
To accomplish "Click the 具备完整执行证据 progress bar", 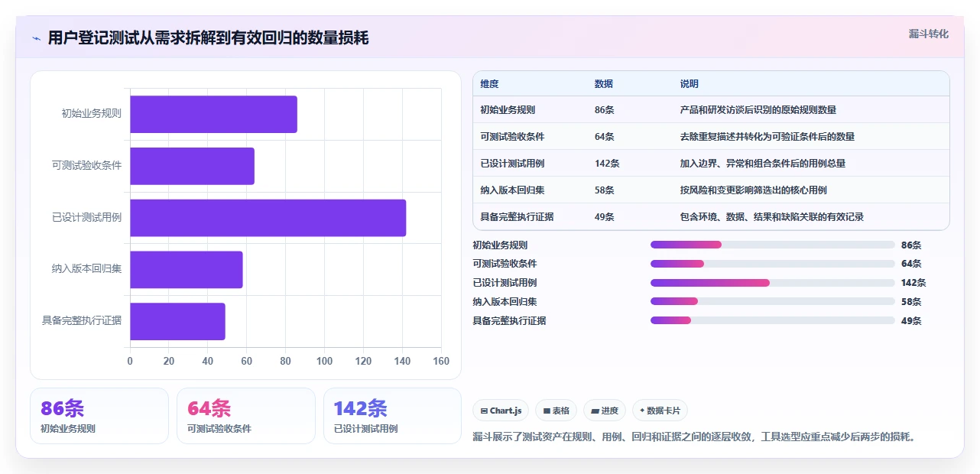I will [772, 320].
